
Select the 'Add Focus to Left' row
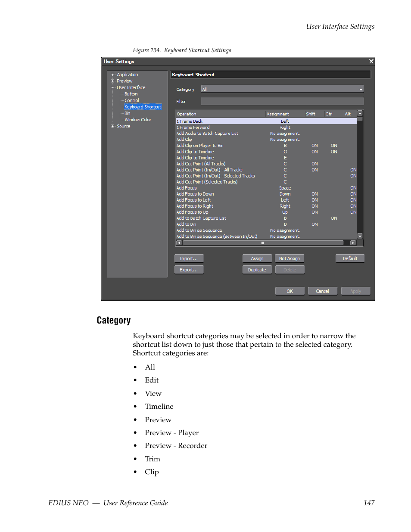[266, 200]
